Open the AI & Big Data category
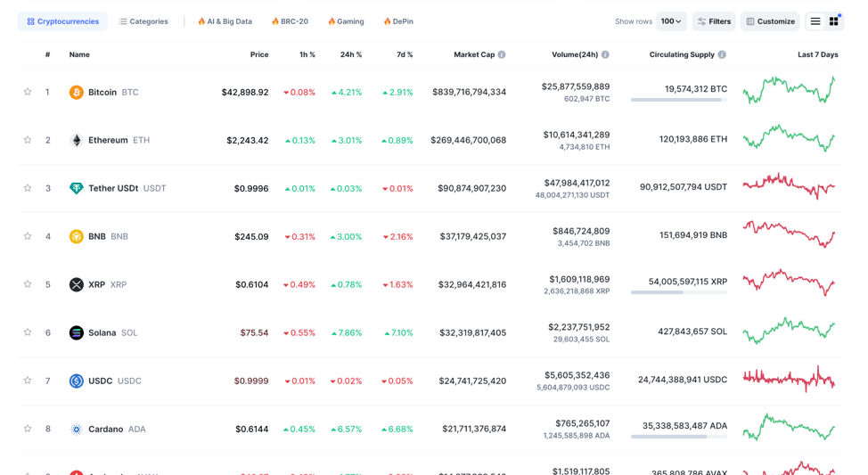This screenshot has width=868, height=475. 225,21
